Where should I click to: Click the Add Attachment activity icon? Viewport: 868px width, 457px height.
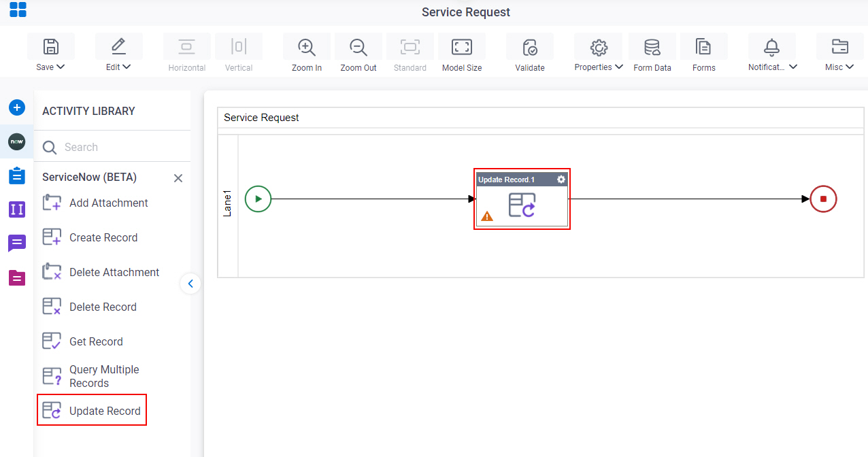pos(52,203)
